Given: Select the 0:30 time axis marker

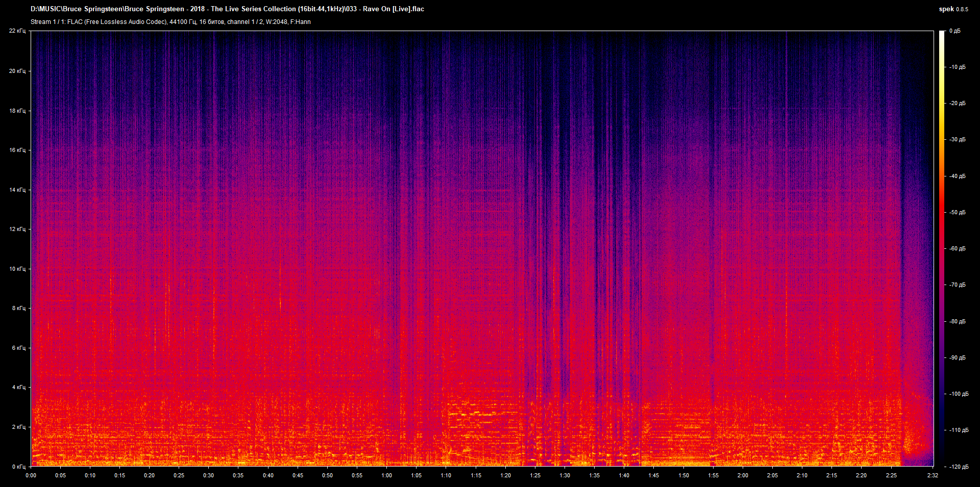Looking at the screenshot, I should point(209,475).
